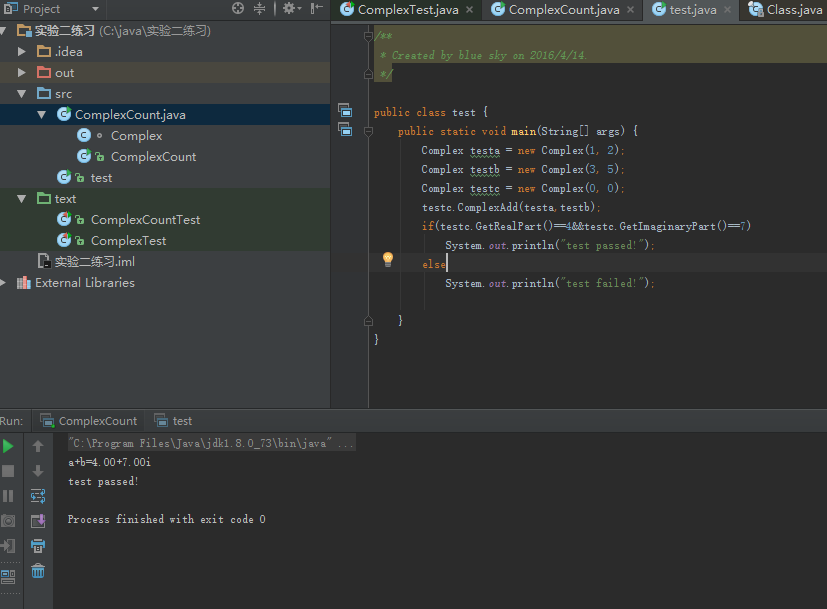This screenshot has height=609, width=827.
Task: Open the ComplexCount run tab
Action: tap(89, 421)
